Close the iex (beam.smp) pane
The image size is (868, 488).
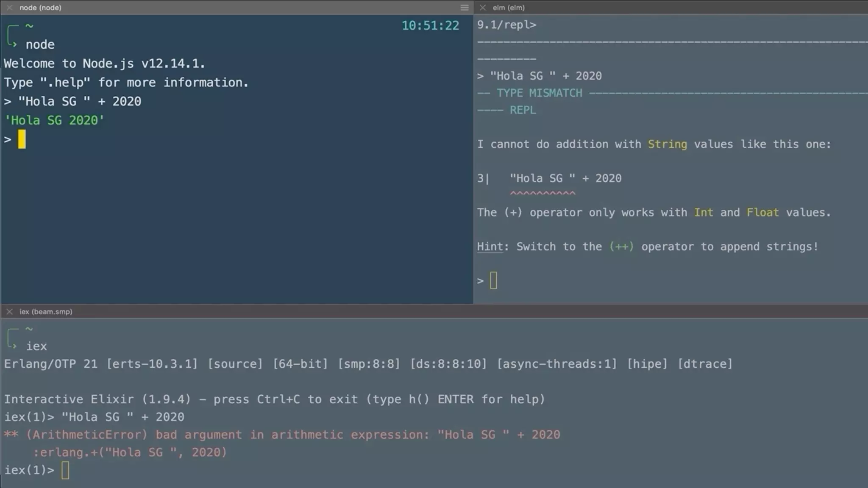point(9,311)
